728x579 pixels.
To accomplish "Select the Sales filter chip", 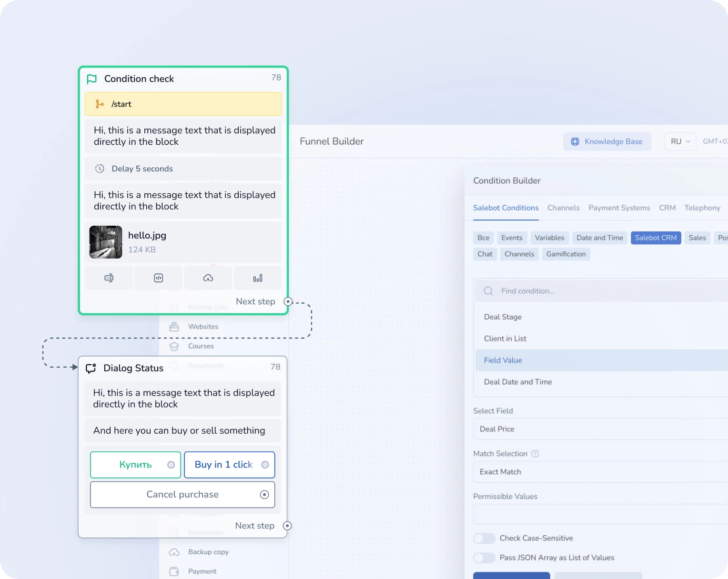I will click(698, 238).
